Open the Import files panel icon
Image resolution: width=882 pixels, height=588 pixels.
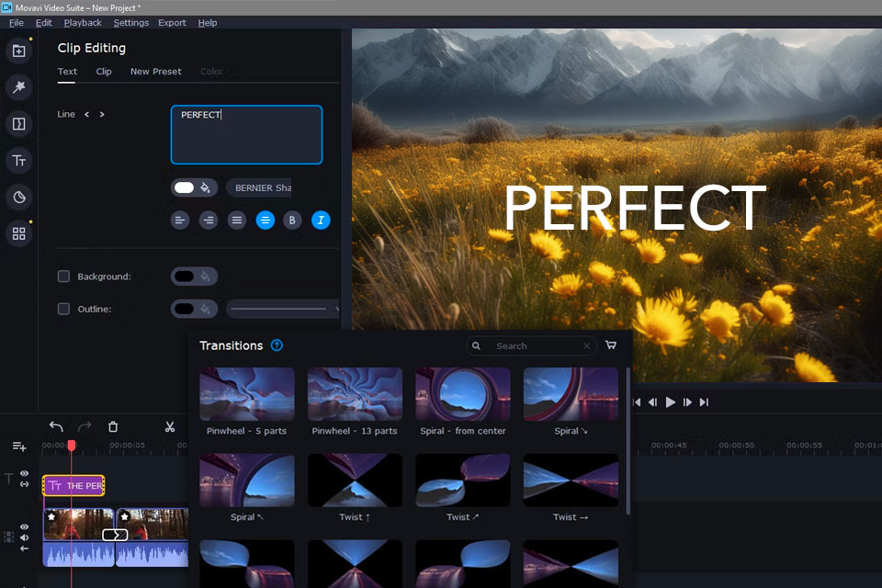(x=18, y=51)
